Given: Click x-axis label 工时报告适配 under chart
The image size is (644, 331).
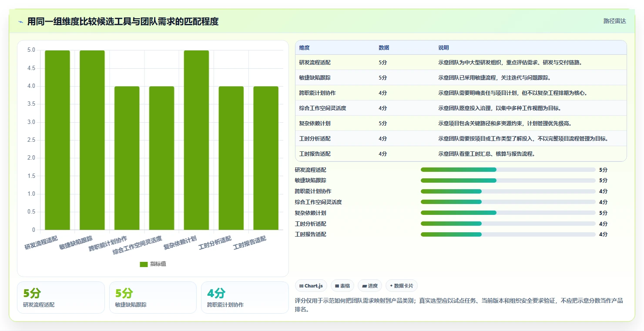Looking at the screenshot, I should pos(249,242).
